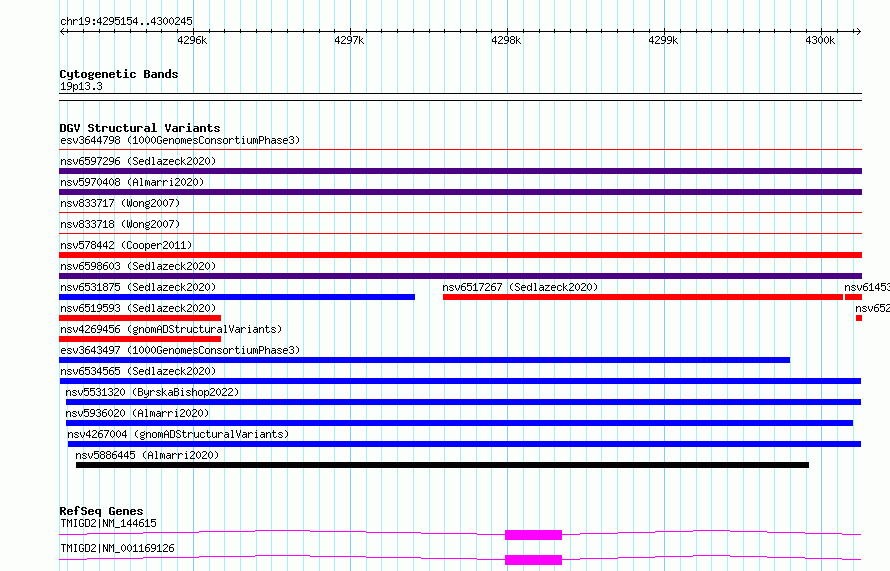Select the nsv6531875 blue variant bar

(x=237, y=297)
